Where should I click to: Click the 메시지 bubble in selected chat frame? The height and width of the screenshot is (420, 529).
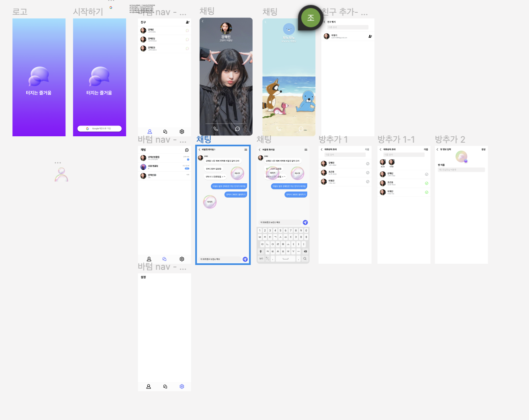click(237, 173)
